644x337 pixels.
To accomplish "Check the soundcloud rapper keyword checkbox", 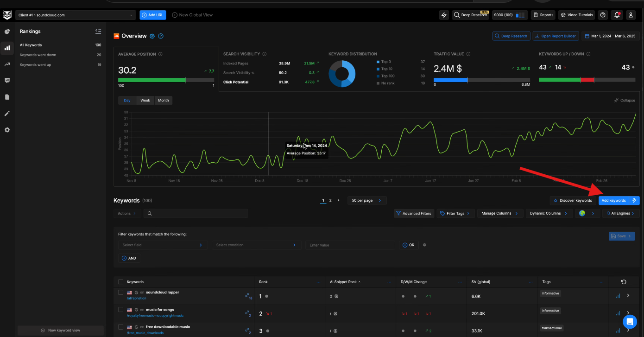I will [121, 292].
